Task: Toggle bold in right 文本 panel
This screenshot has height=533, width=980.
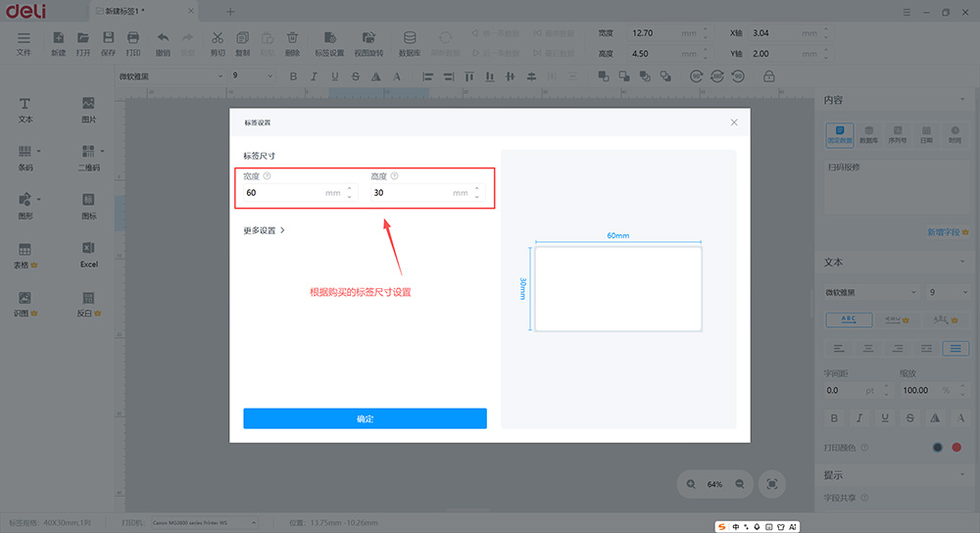Action: click(834, 418)
